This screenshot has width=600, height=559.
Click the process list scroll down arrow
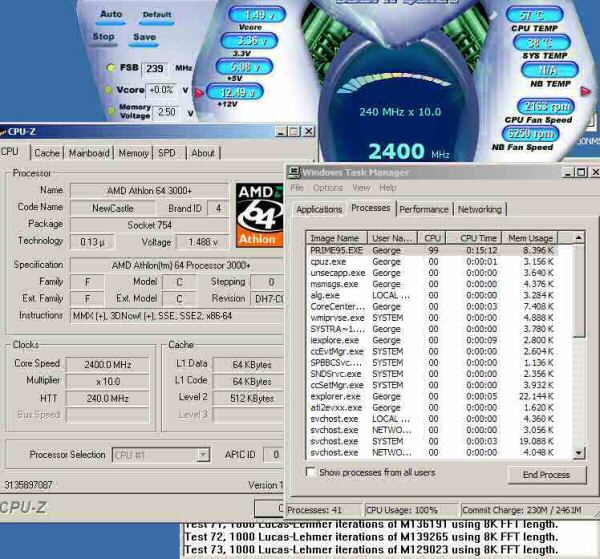coord(579,453)
